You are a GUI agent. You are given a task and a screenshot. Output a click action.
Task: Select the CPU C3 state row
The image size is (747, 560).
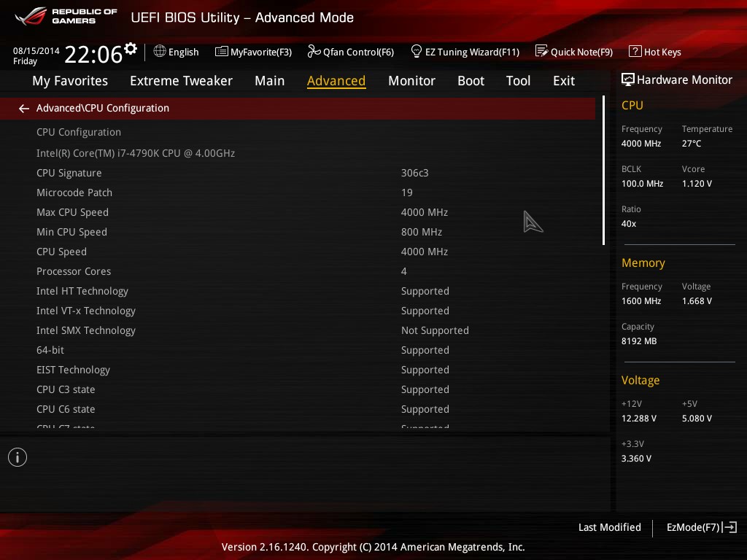pos(298,389)
